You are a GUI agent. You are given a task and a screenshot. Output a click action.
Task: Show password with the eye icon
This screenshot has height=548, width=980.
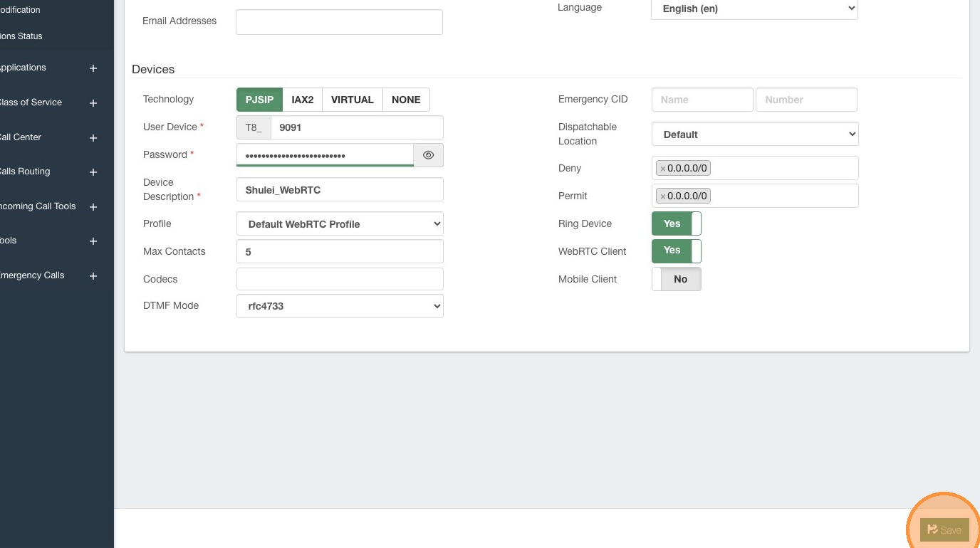(x=428, y=155)
